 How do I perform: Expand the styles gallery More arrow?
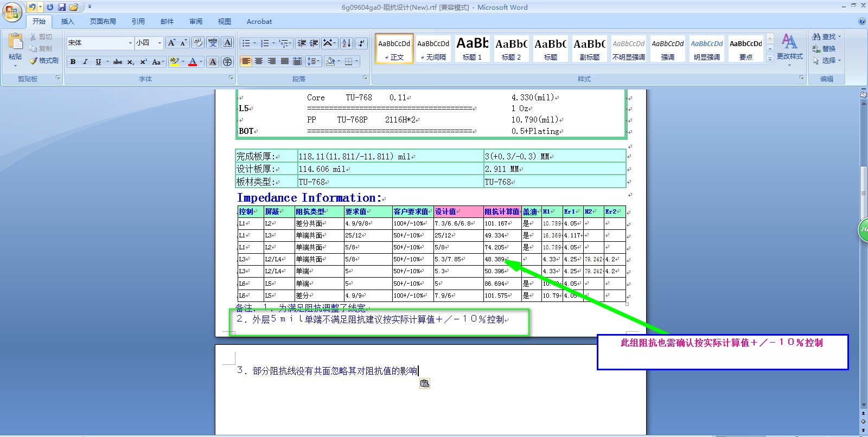pyautogui.click(x=770, y=59)
